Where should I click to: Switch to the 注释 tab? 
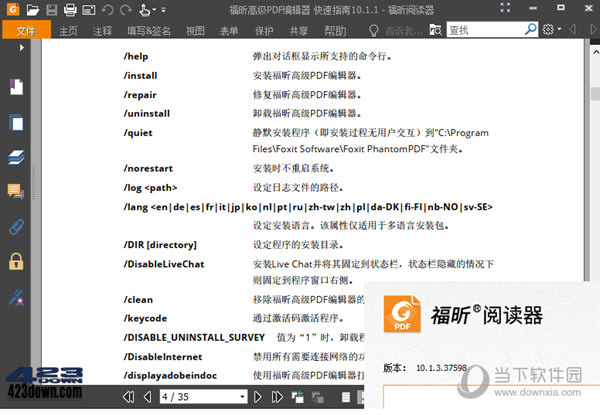102,31
